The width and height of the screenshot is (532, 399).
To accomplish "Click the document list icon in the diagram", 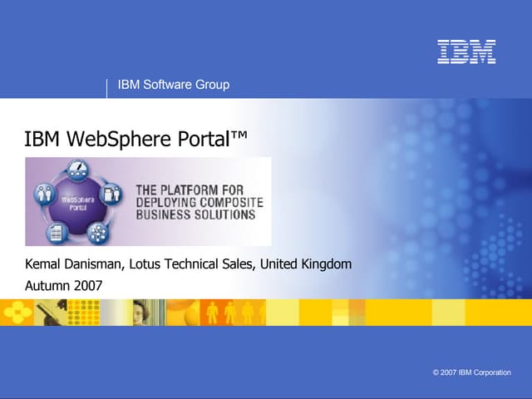I will (57, 234).
